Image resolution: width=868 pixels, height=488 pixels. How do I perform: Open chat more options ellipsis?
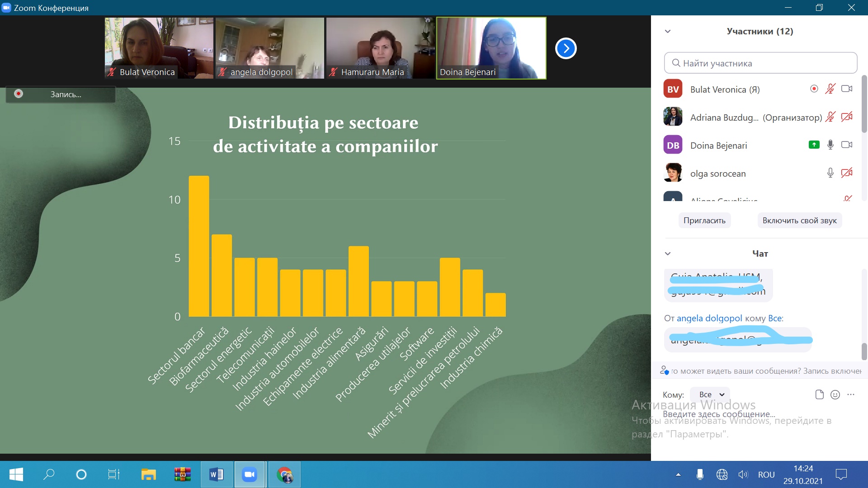(851, 394)
